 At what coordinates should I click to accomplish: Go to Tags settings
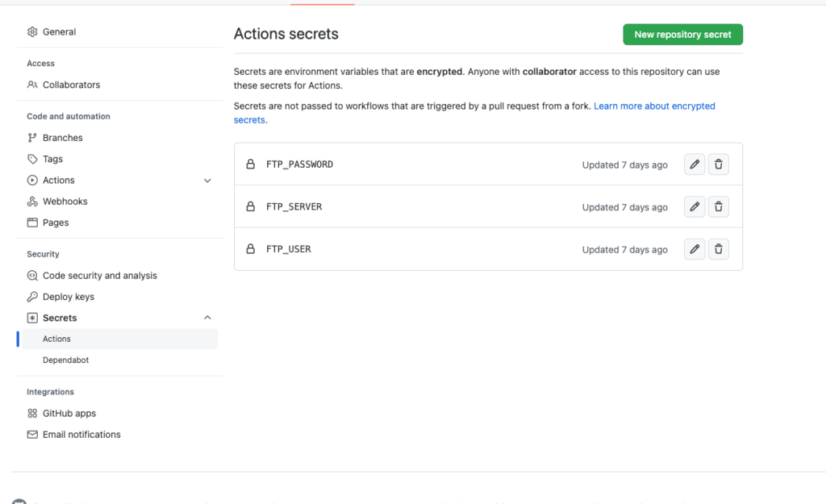point(52,160)
